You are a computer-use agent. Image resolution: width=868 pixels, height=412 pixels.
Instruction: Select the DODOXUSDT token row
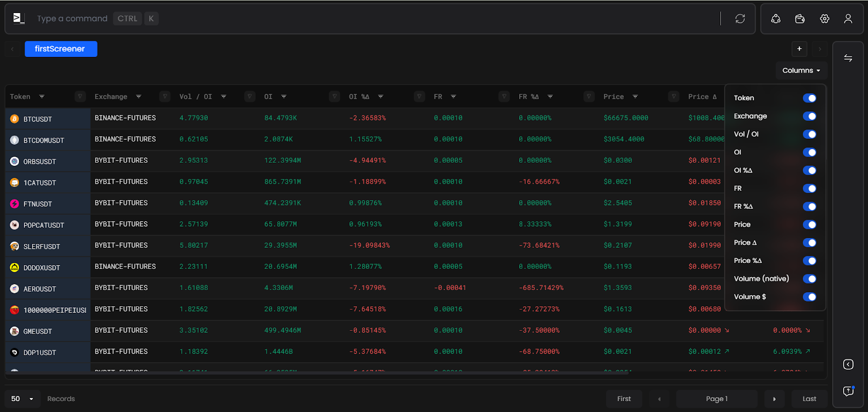pyautogui.click(x=48, y=267)
